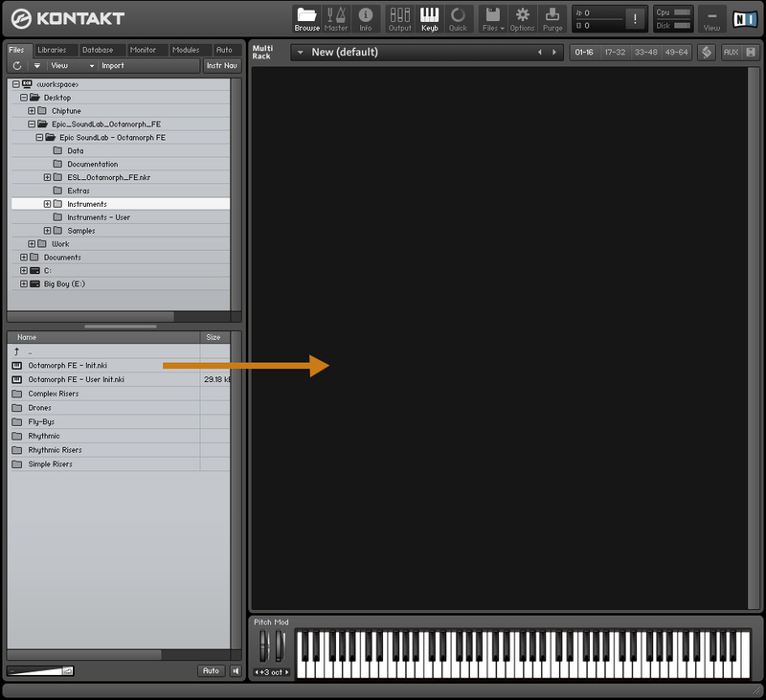Open the Options gear icon
766x700 pixels.
pyautogui.click(x=522, y=18)
